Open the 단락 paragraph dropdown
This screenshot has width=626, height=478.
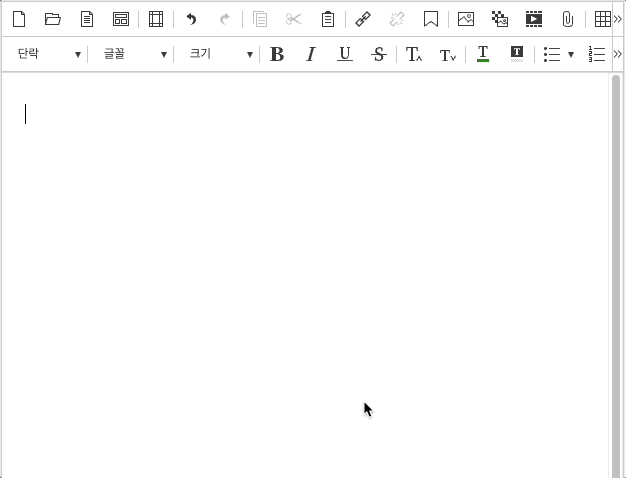48,54
